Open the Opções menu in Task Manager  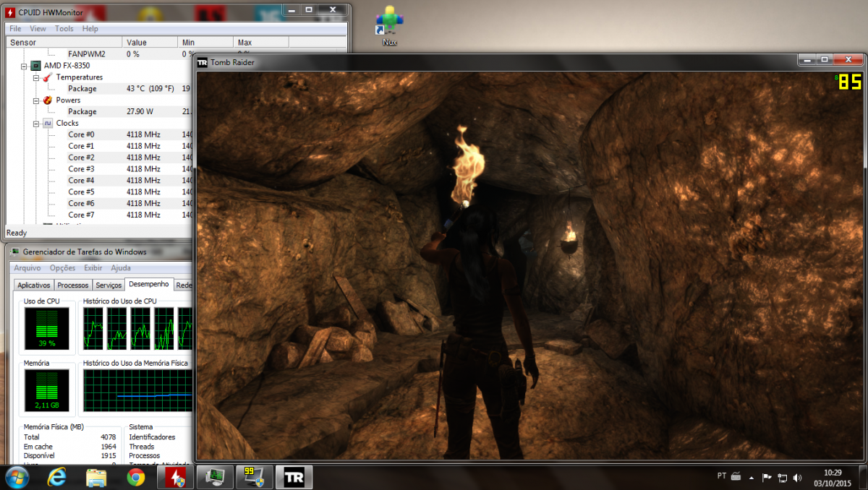click(62, 268)
